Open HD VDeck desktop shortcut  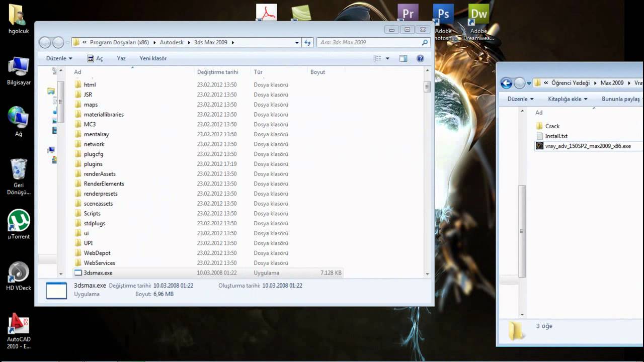pyautogui.click(x=19, y=276)
